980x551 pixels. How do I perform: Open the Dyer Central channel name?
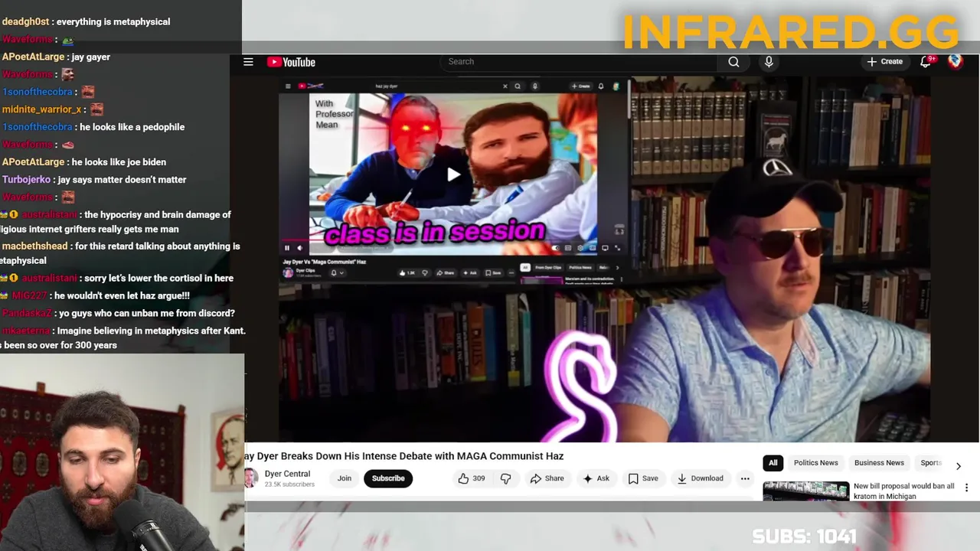pyautogui.click(x=287, y=474)
